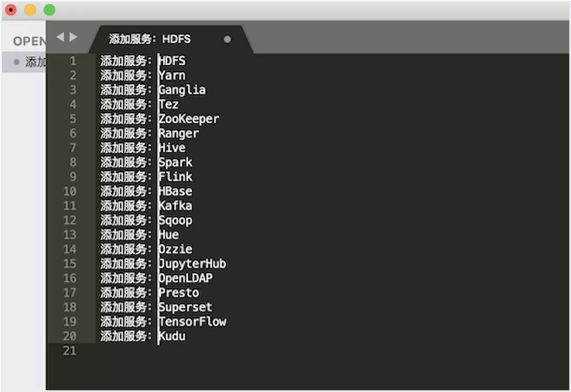The image size is (571, 392).
Task: Click the red close window button
Action: pyautogui.click(x=11, y=10)
